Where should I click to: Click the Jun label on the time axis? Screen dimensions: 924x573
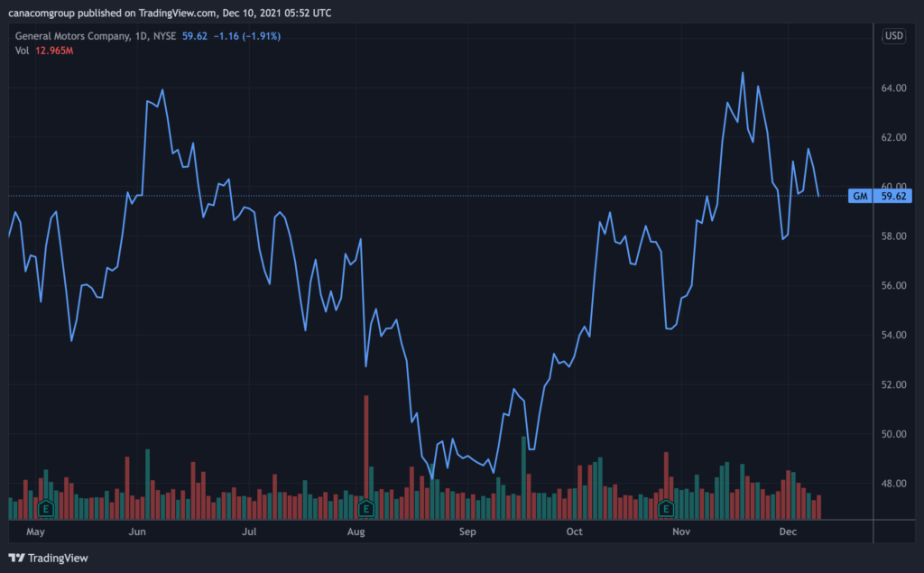(x=137, y=531)
